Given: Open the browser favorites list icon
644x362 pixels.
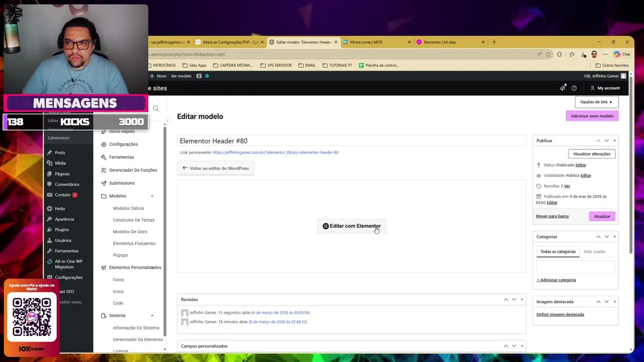Looking at the screenshot, I should pyautogui.click(x=572, y=54).
